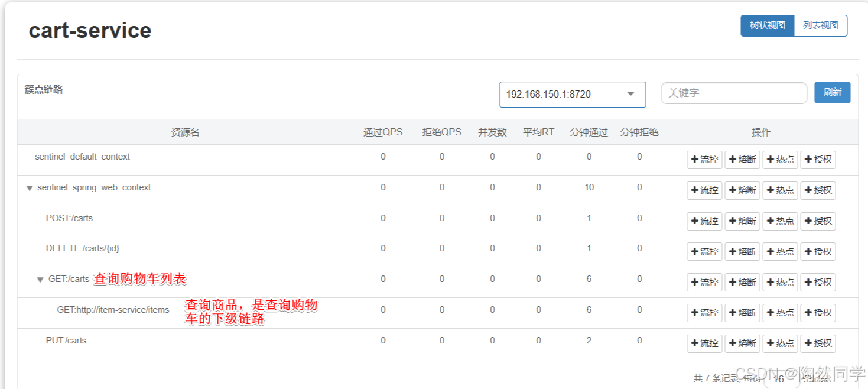Select the GET:/carts resource name
Image resolution: width=868 pixels, height=389 pixels.
tap(69, 280)
